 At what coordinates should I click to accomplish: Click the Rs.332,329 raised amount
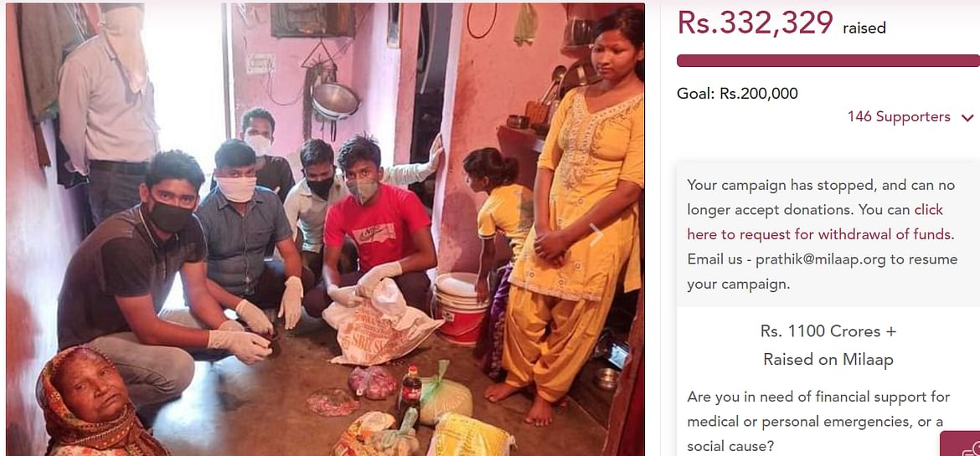(x=755, y=23)
